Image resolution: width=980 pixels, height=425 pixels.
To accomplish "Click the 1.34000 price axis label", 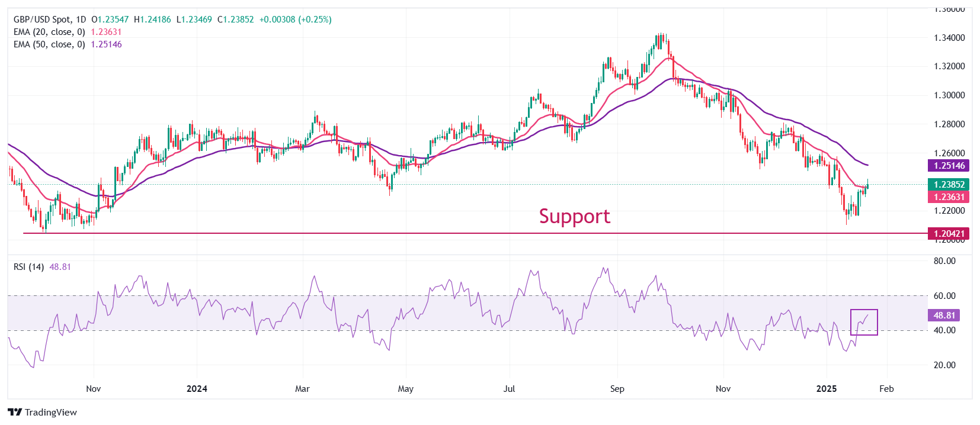I will coord(949,38).
